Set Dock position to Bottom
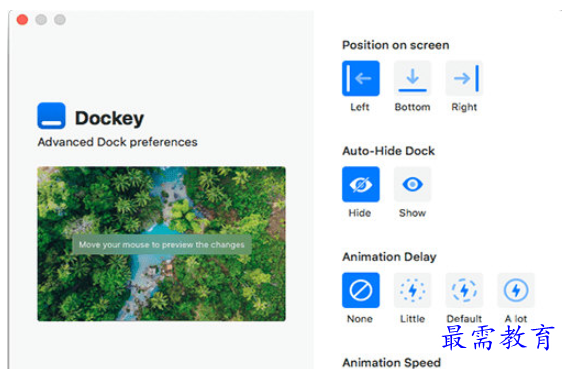563x369 pixels. click(x=412, y=78)
